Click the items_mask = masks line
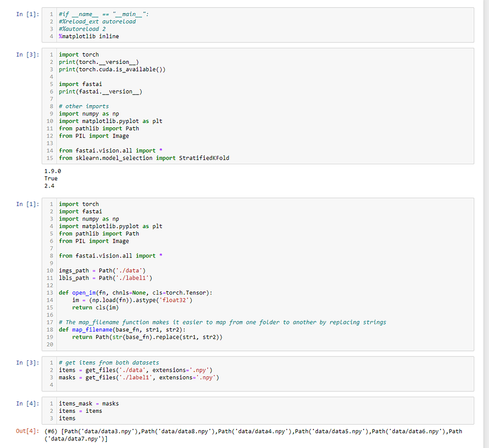This screenshot has height=448, width=489. pyautogui.click(x=87, y=403)
